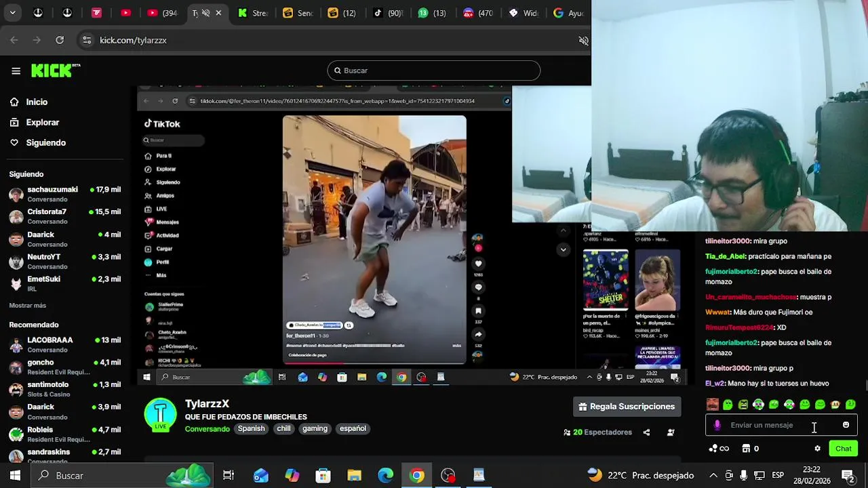Switch to the YouTube '(394' browser tab

(x=161, y=13)
